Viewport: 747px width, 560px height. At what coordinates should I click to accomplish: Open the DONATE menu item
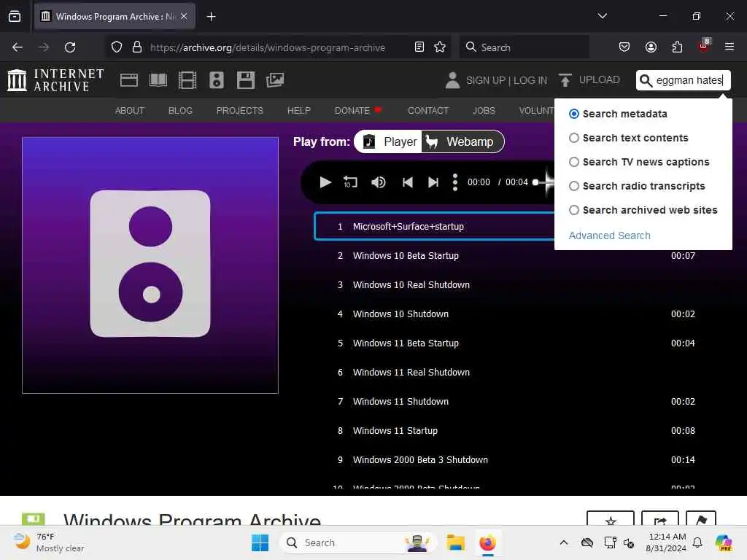pyautogui.click(x=358, y=111)
